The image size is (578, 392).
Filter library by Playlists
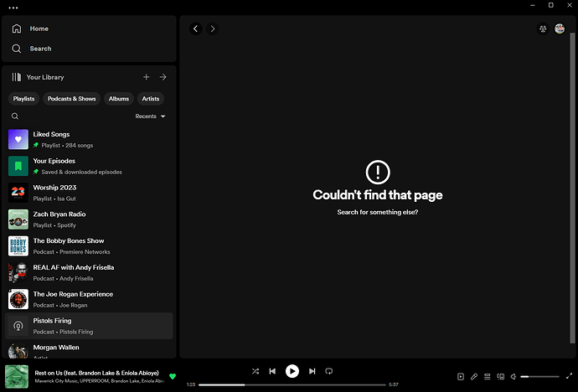(23, 99)
